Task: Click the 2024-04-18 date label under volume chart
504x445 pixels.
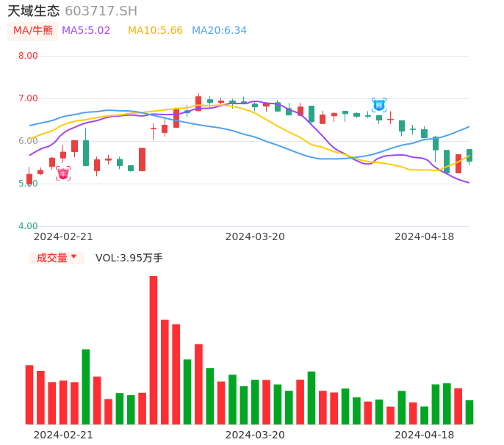Action: (424, 435)
